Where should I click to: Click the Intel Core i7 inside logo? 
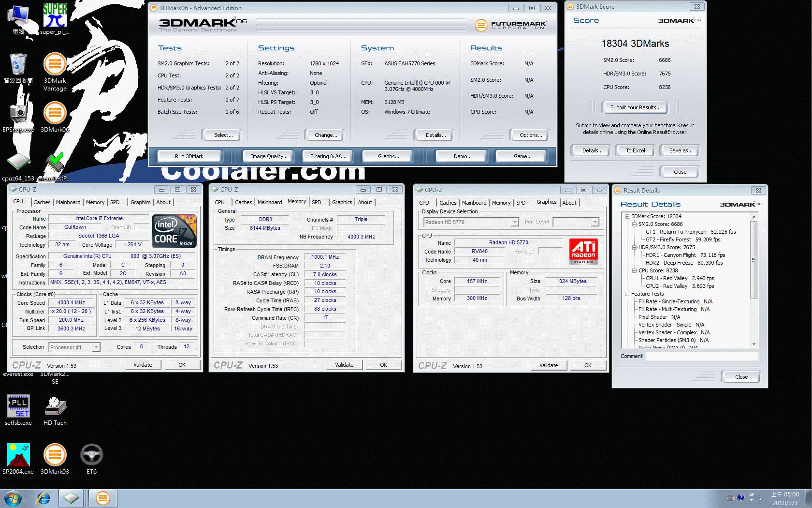(x=174, y=231)
